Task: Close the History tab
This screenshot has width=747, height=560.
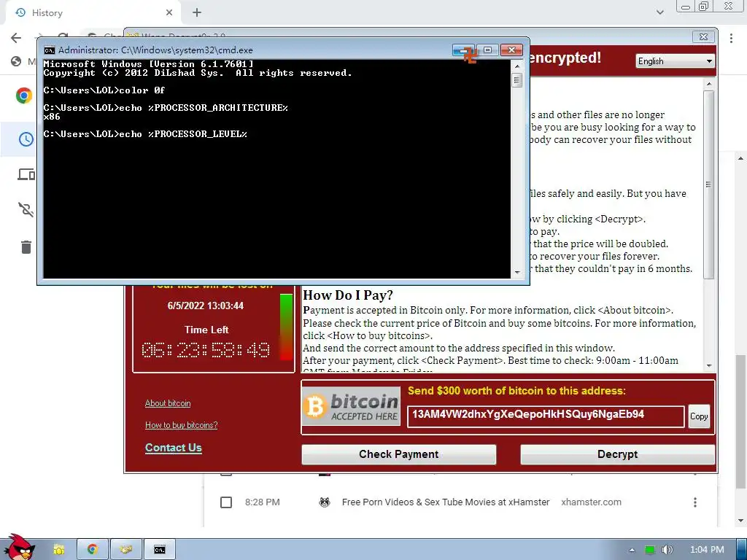Action: click(x=169, y=13)
